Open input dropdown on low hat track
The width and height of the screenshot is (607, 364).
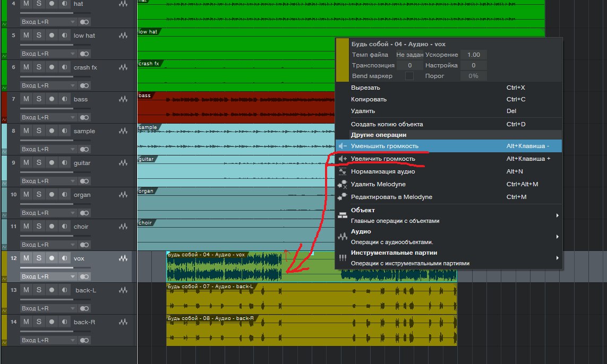pos(48,54)
